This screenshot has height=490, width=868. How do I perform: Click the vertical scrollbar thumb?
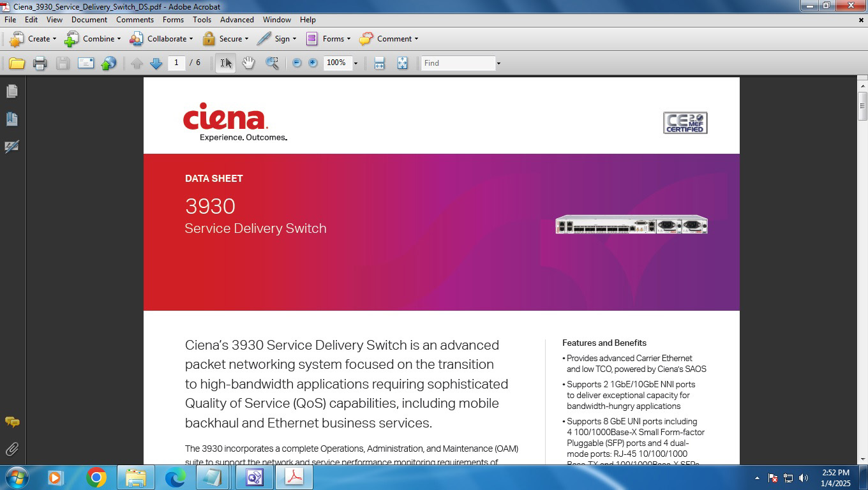pos(862,106)
